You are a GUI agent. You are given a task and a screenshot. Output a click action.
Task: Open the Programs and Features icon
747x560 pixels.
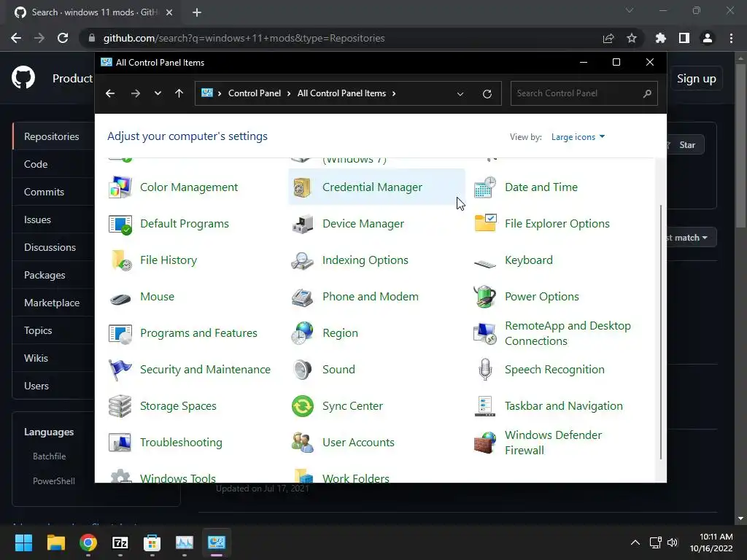tap(120, 333)
